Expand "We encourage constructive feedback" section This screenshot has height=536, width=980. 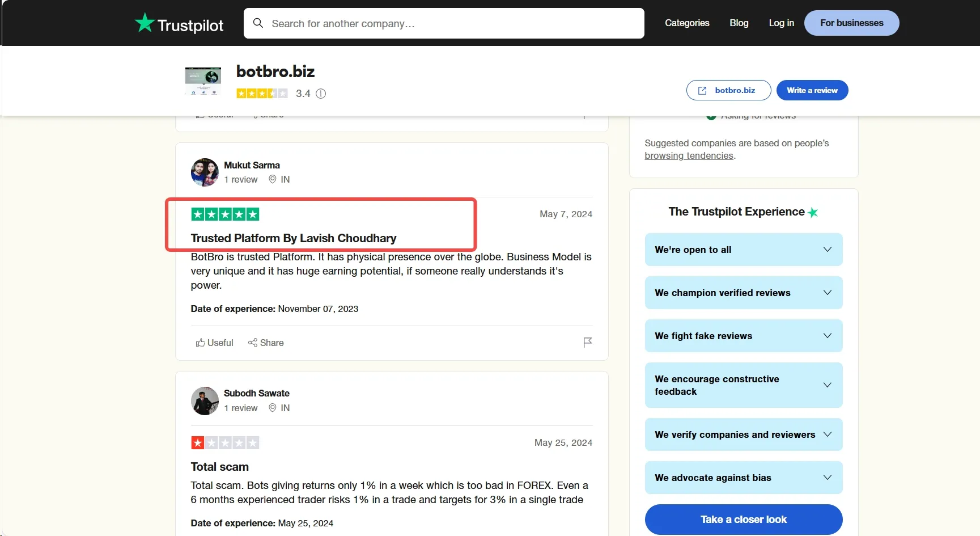coord(744,385)
